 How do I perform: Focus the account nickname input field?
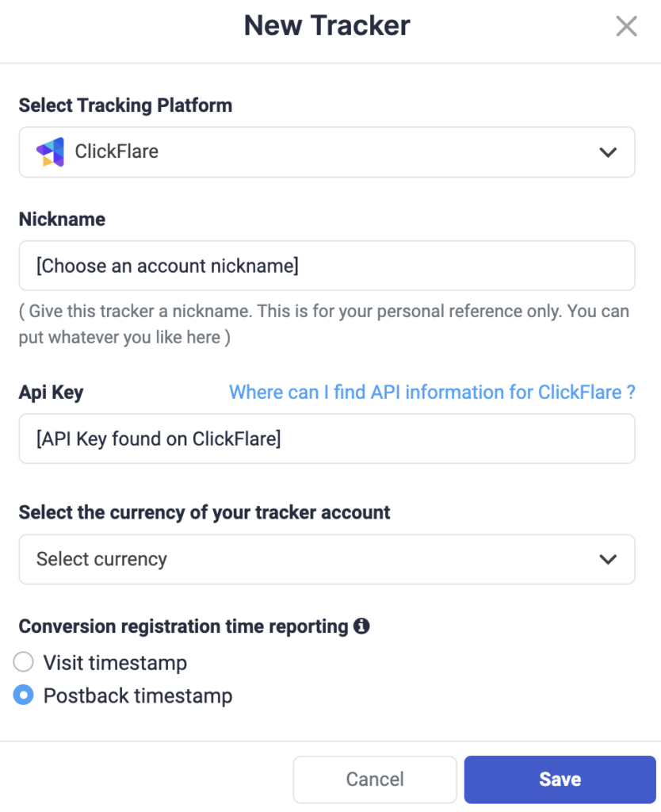[327, 266]
